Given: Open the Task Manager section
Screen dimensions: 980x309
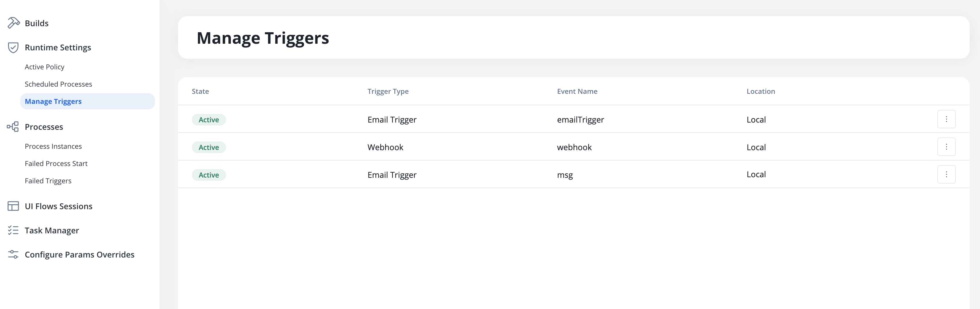Looking at the screenshot, I should (x=52, y=230).
